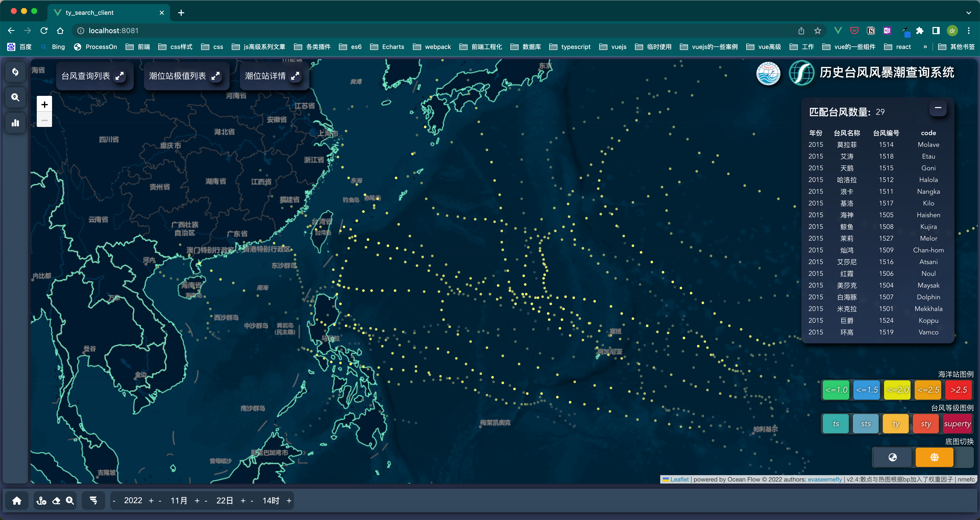Toggle the sty typhoon level legend
The height and width of the screenshot is (520, 980).
click(926, 424)
